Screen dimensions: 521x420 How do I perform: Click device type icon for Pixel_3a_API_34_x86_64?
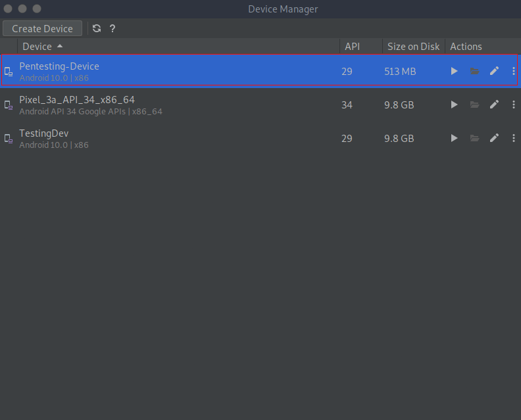tap(9, 105)
